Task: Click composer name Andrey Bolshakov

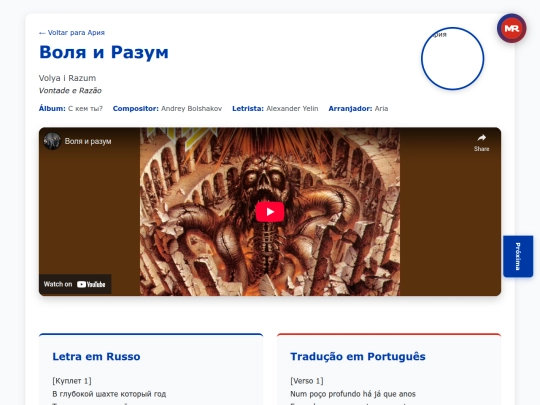Action: click(x=191, y=108)
